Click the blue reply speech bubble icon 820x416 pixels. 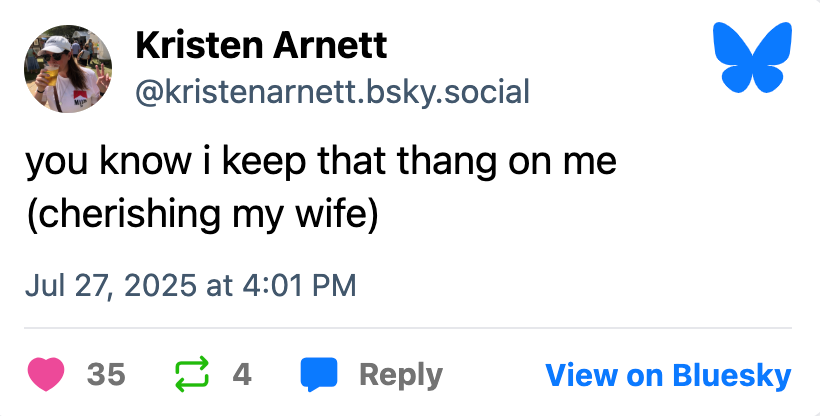(319, 375)
